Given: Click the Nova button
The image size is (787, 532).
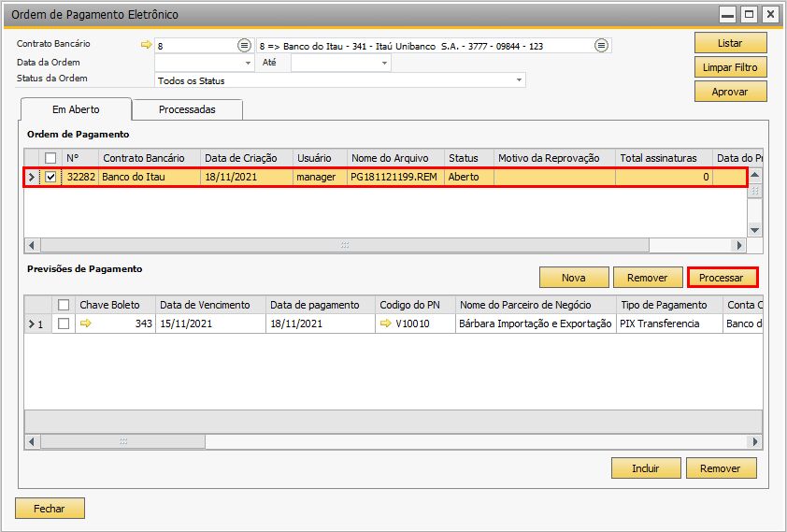Looking at the screenshot, I should coord(574,278).
